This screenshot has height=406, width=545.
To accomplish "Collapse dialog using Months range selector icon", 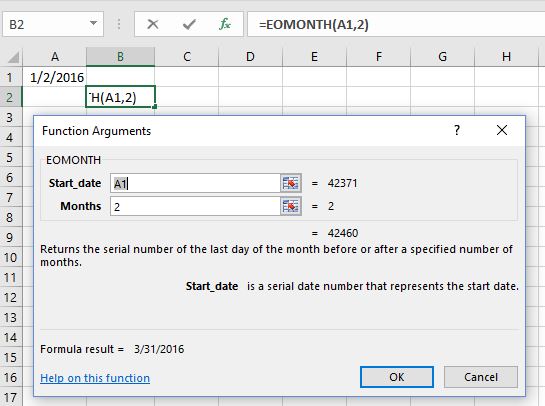I will click(291, 206).
